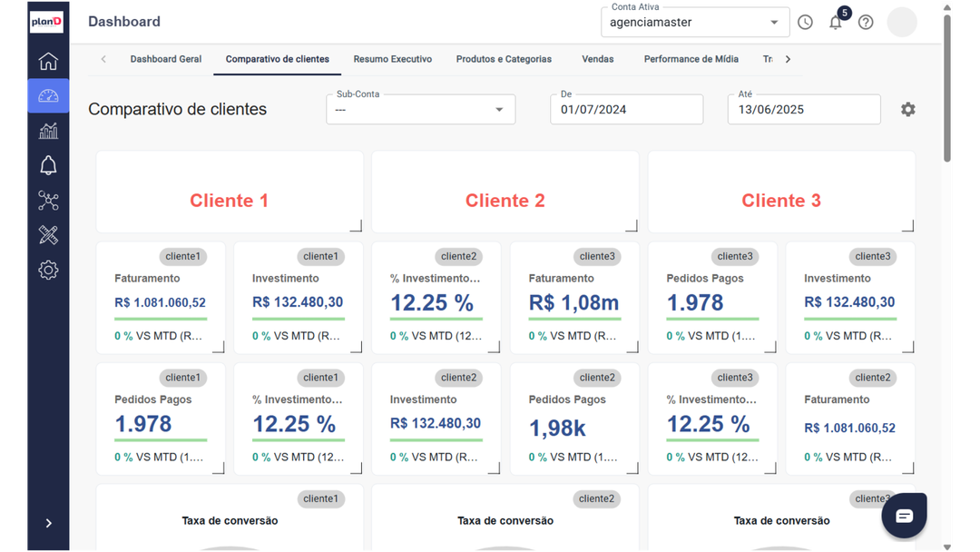Click cliente2 tag on % Investimento card
Screen dimensions: 980x552
459,256
